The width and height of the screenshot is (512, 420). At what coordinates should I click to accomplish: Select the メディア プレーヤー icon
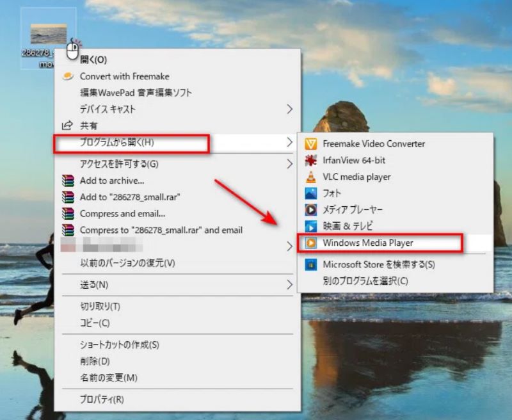tap(312, 209)
